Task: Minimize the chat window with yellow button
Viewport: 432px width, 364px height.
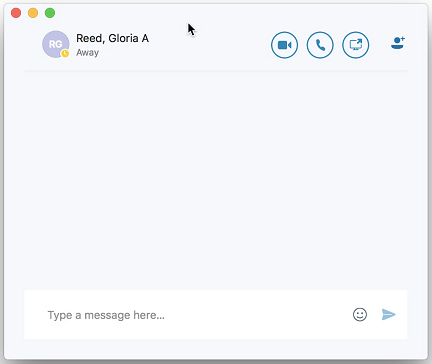Action: point(33,13)
